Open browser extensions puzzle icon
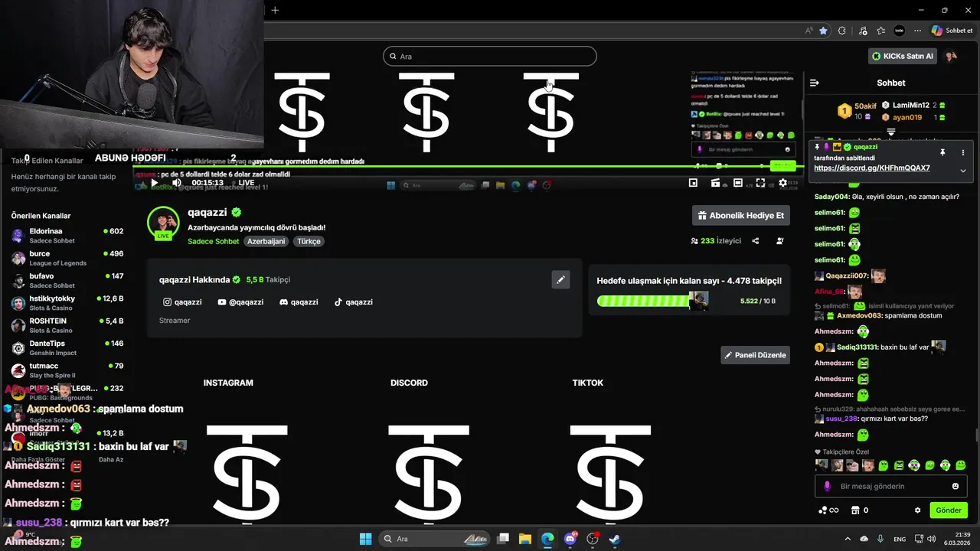Image resolution: width=980 pixels, height=551 pixels. point(842,31)
